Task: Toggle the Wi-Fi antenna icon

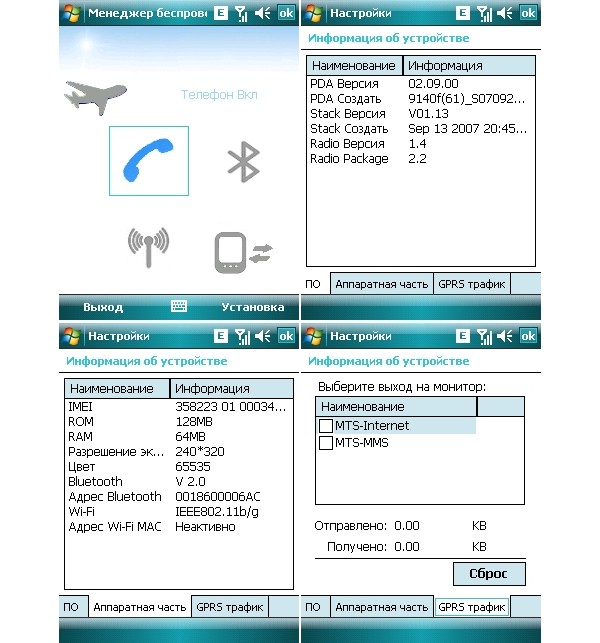Action: (x=148, y=247)
